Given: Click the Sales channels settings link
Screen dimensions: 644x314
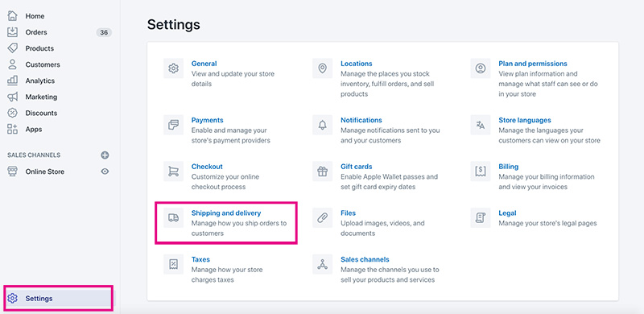Looking at the screenshot, I should (365, 259).
